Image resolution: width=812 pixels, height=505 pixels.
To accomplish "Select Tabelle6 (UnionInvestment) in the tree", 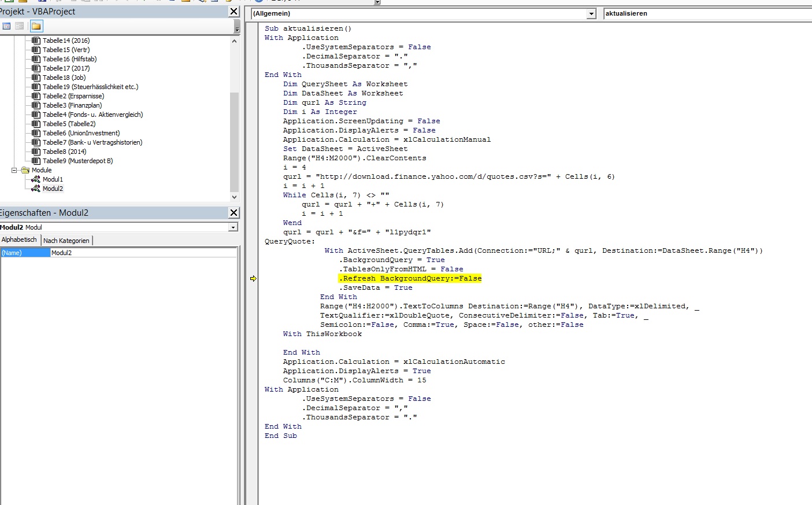I will [81, 133].
